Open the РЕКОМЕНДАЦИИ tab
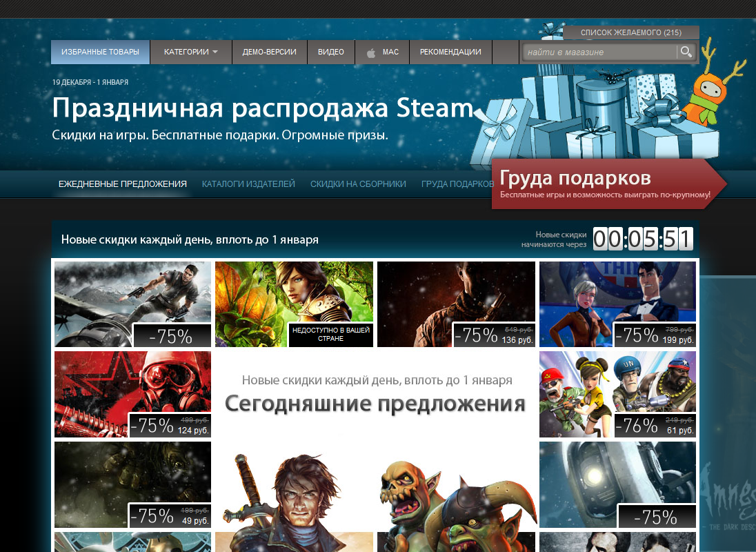 click(x=450, y=52)
